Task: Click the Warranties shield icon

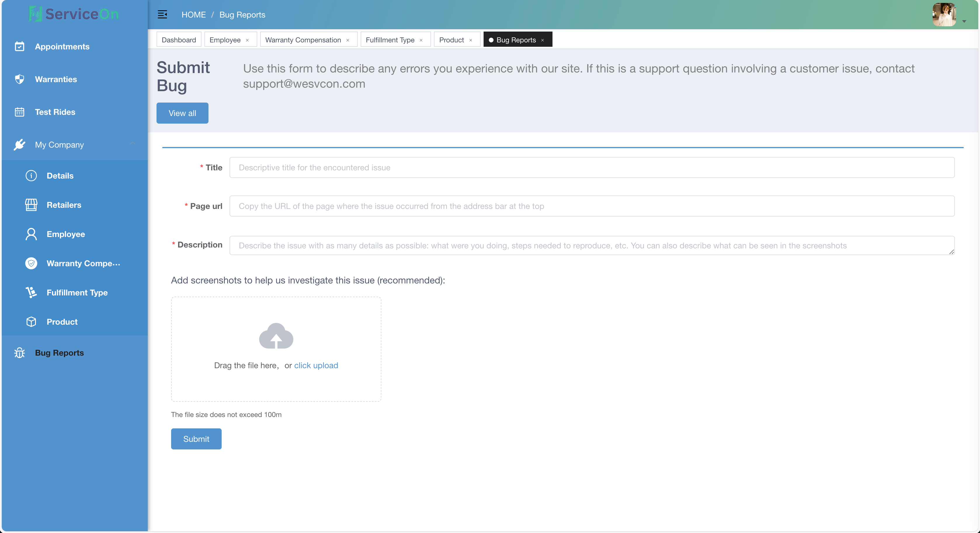Action: pos(19,79)
